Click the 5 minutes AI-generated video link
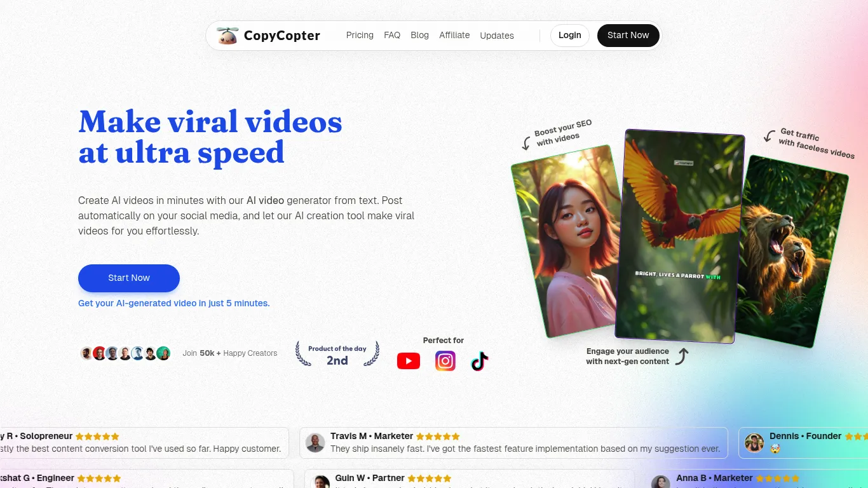 coord(174,304)
